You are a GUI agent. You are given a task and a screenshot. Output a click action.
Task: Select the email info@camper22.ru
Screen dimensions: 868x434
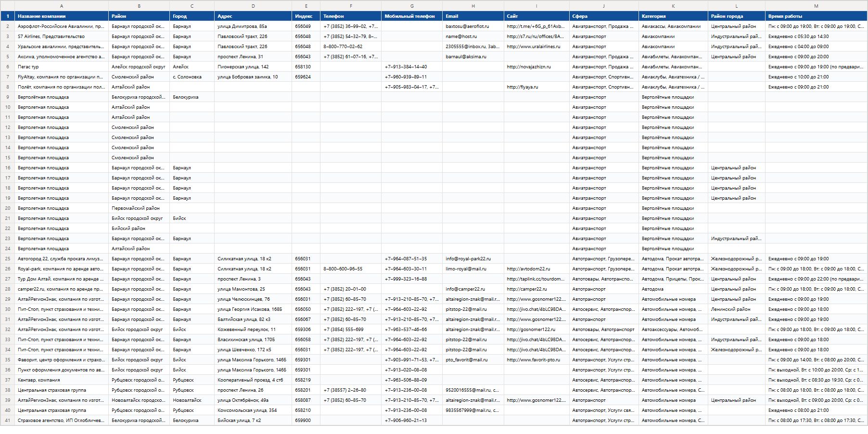tap(473, 289)
